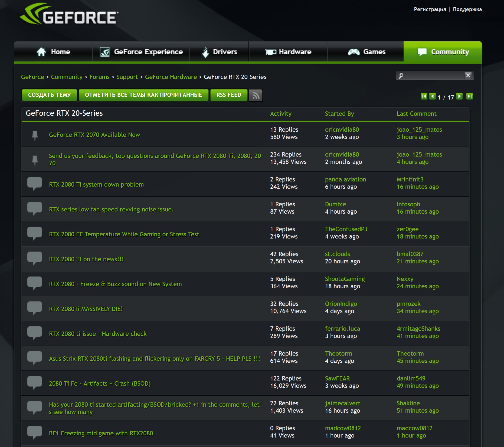
Task: Switch to the Hardware tab
Action: tap(288, 52)
